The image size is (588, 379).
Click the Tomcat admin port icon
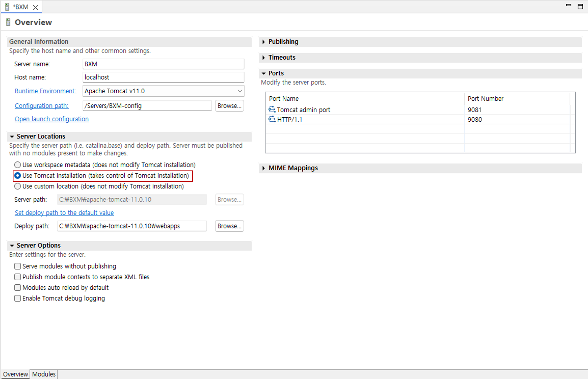coord(272,109)
